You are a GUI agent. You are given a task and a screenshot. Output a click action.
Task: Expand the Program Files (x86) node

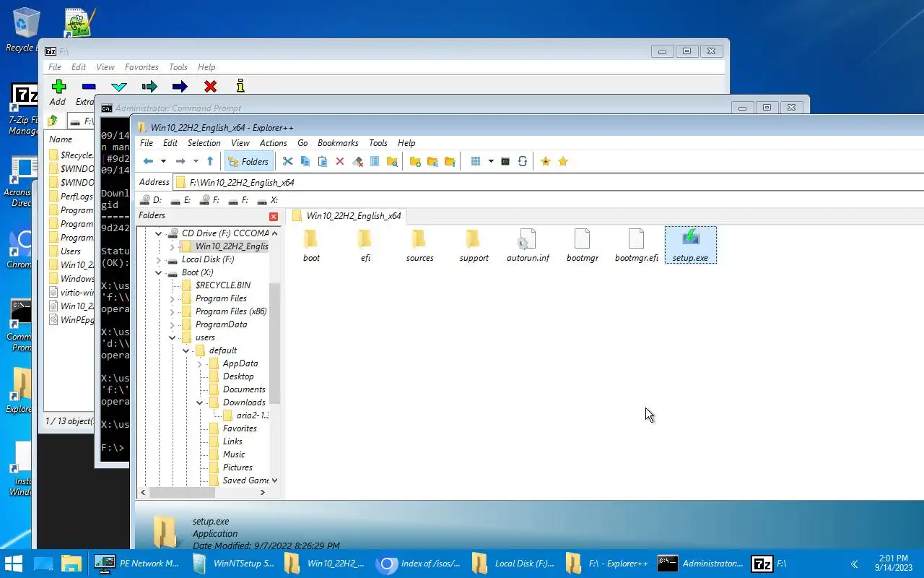(172, 311)
